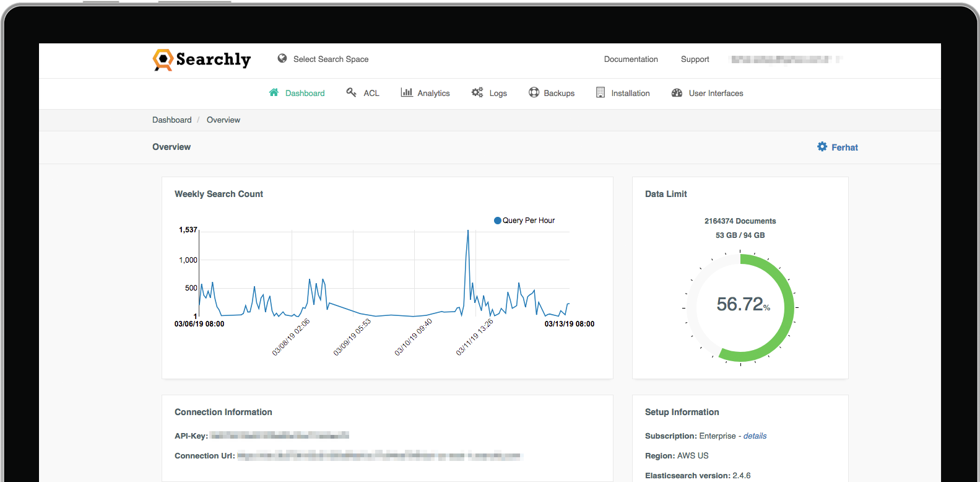The image size is (980, 482).
Task: Click the Region: AWS US text
Action: pyautogui.click(x=677, y=456)
